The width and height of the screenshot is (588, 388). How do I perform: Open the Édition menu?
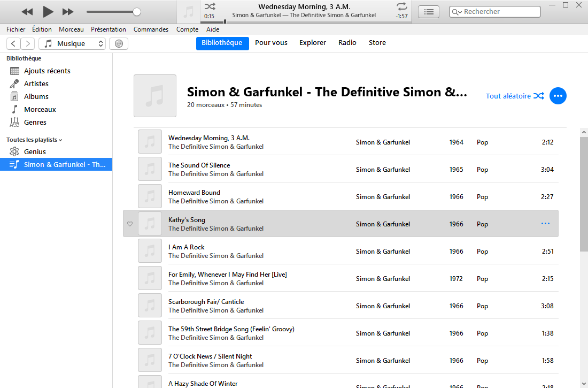click(x=42, y=29)
